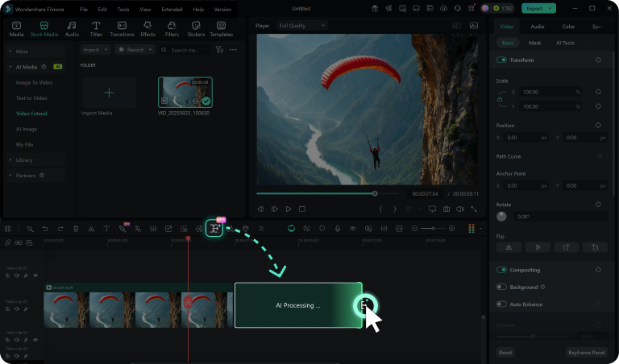
Task: Delete selected clip with trash icon
Action: (76, 229)
